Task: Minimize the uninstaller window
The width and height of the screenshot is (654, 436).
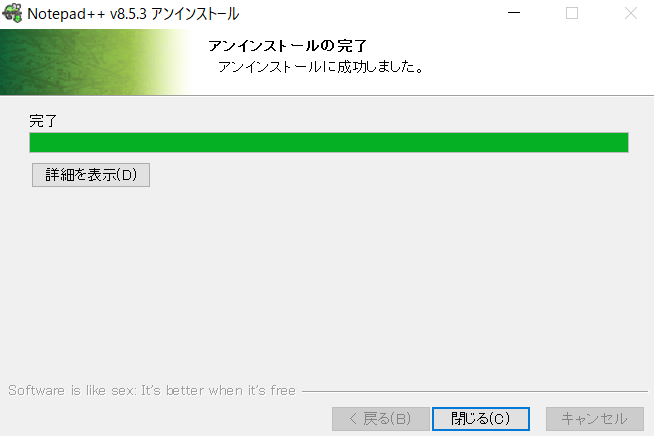Action: tap(513, 13)
